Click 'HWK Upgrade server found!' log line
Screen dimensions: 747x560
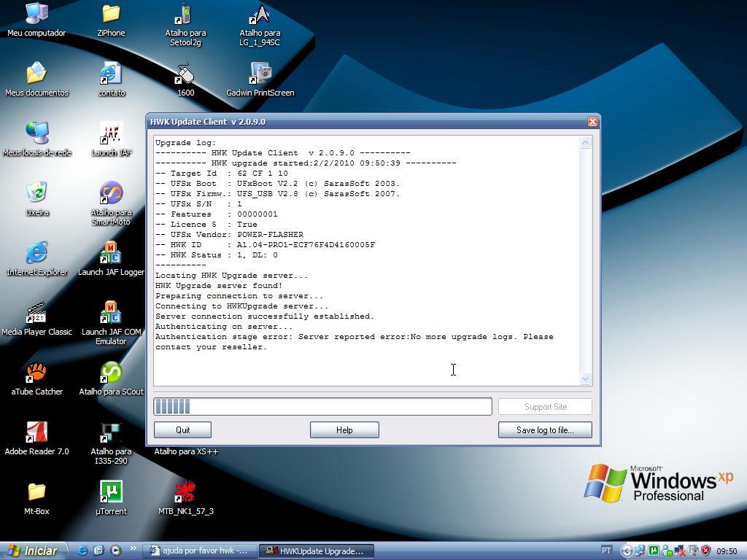tap(219, 286)
